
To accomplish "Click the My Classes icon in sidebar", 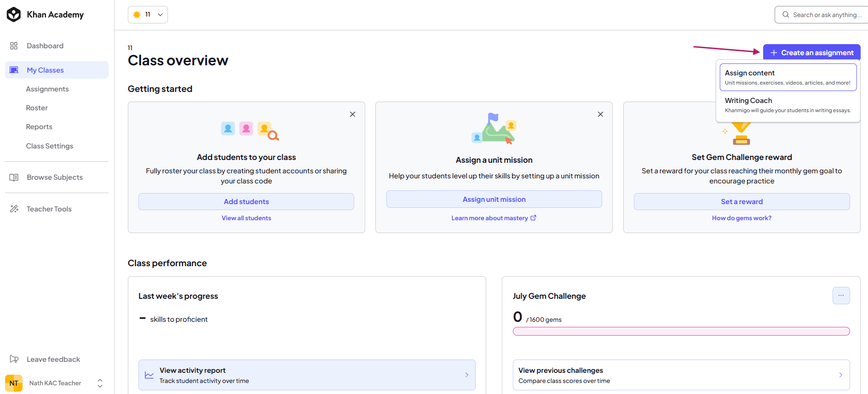I will (14, 70).
